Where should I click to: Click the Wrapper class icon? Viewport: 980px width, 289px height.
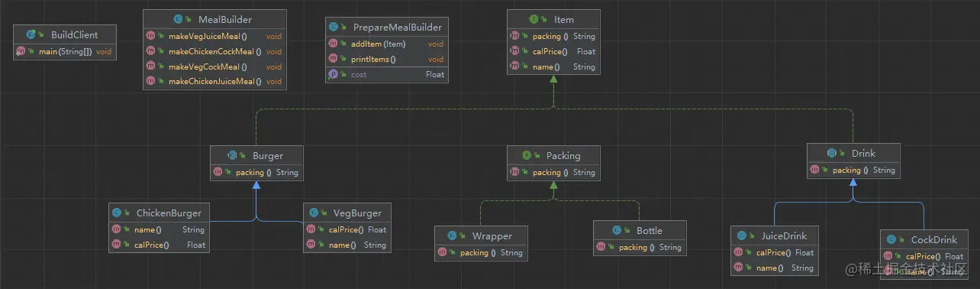[453, 235]
